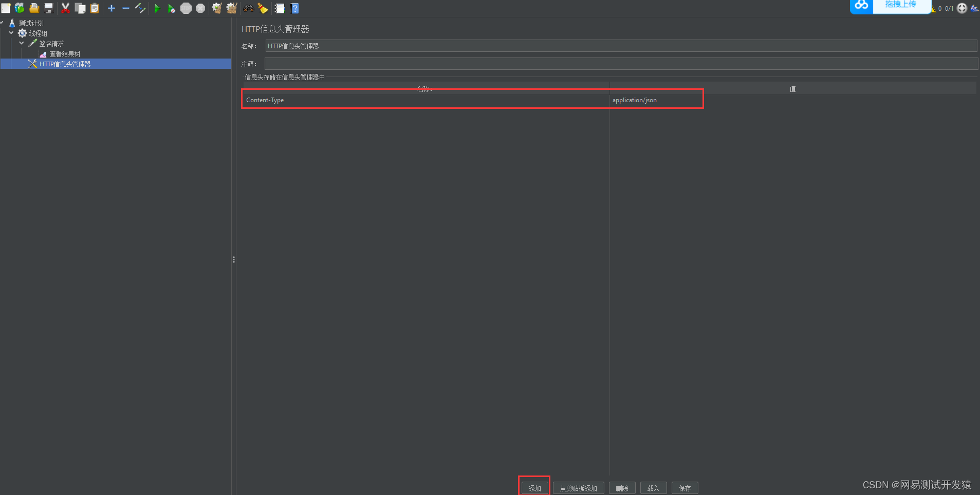This screenshot has height=495, width=980.
Task: Create a new test plan using the blank page icon
Action: coord(6,8)
